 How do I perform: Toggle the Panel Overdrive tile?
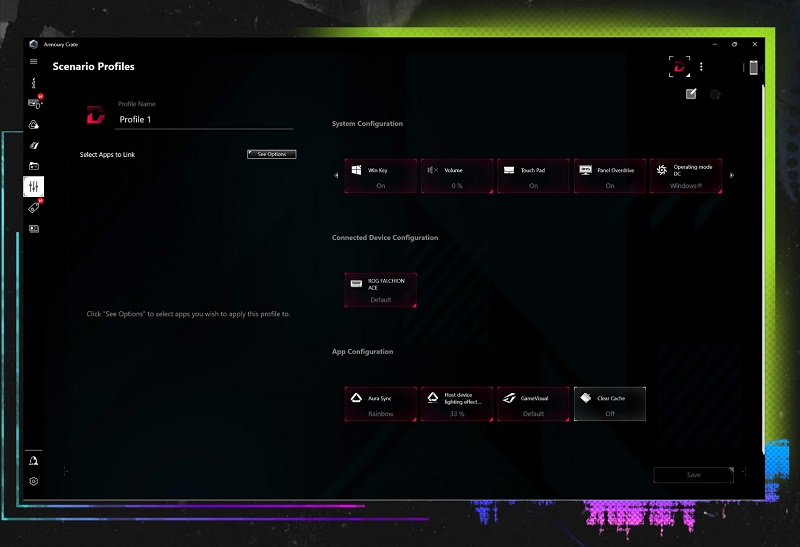[x=610, y=176]
